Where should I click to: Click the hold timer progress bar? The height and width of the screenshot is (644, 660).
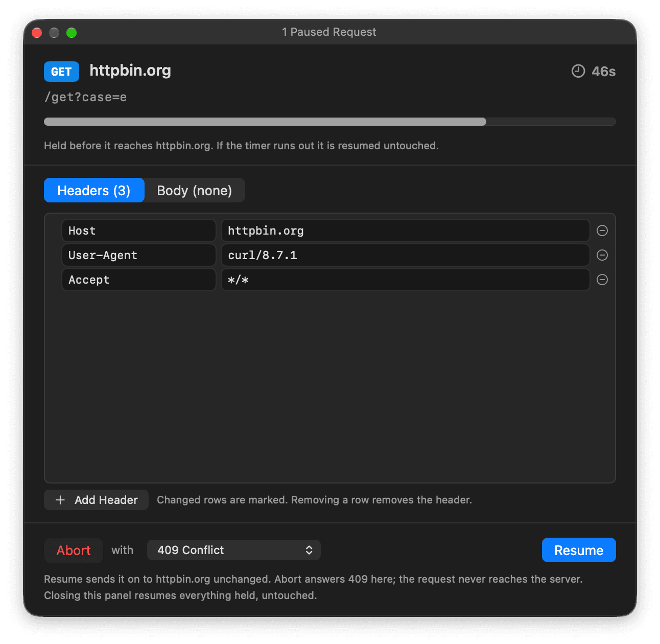click(330, 122)
